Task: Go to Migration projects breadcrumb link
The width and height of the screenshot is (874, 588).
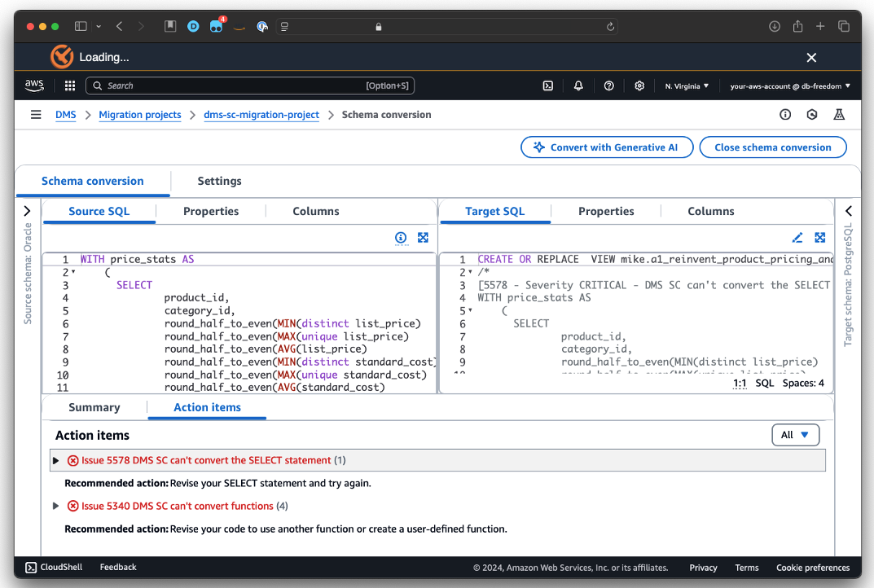Action: pos(140,115)
